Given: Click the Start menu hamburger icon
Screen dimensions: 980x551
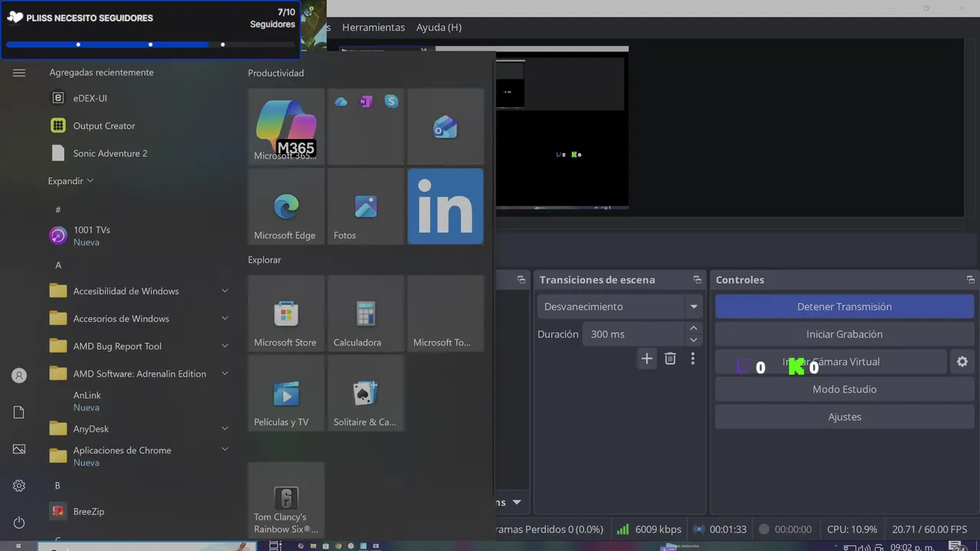Looking at the screenshot, I should pos(19,73).
